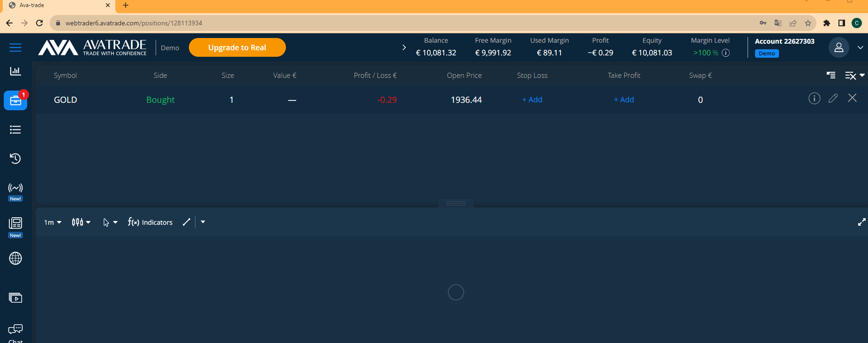868x343 pixels.
Task: Click the -0.29 profit loss value
Action: [387, 100]
